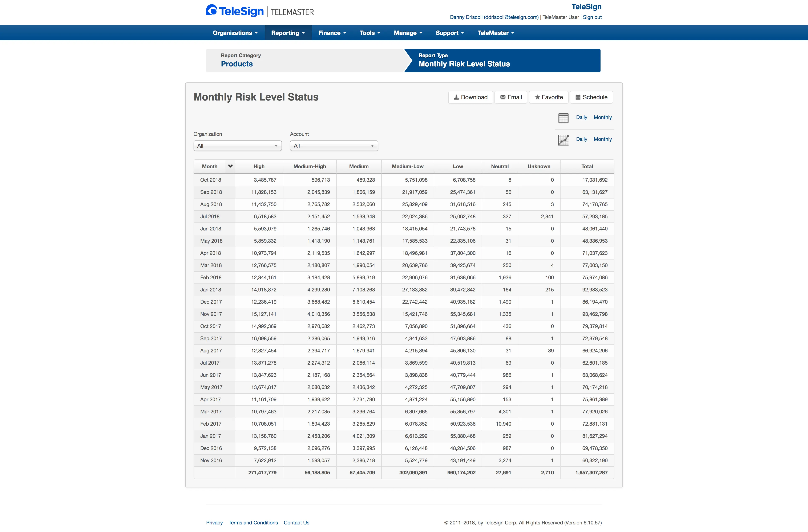
Task: Sign out of TeleMaster
Action: click(x=592, y=17)
